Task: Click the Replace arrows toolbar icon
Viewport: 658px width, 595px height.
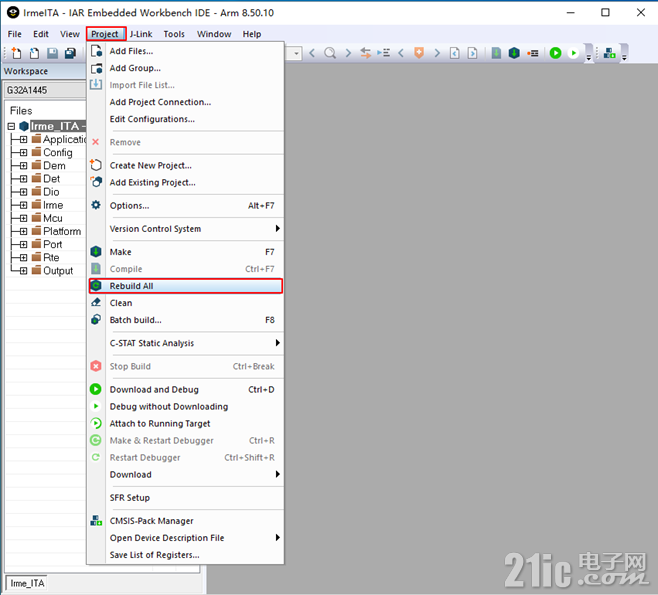Action: coord(366,53)
